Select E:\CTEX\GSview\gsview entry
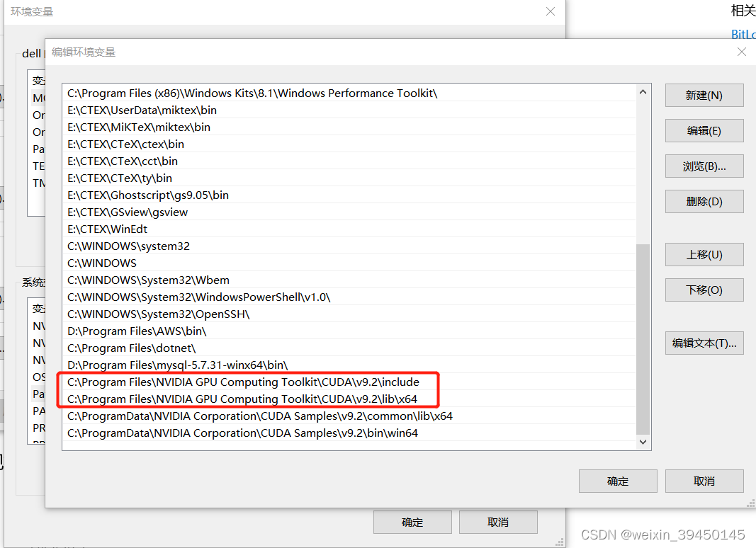Screen dimensions: 756x548 click(x=349, y=212)
